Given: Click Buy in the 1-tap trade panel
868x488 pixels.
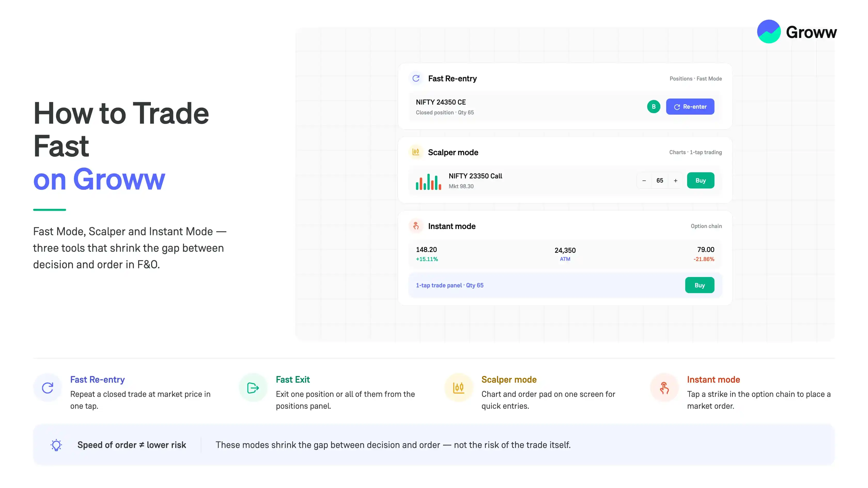Looking at the screenshot, I should point(700,285).
